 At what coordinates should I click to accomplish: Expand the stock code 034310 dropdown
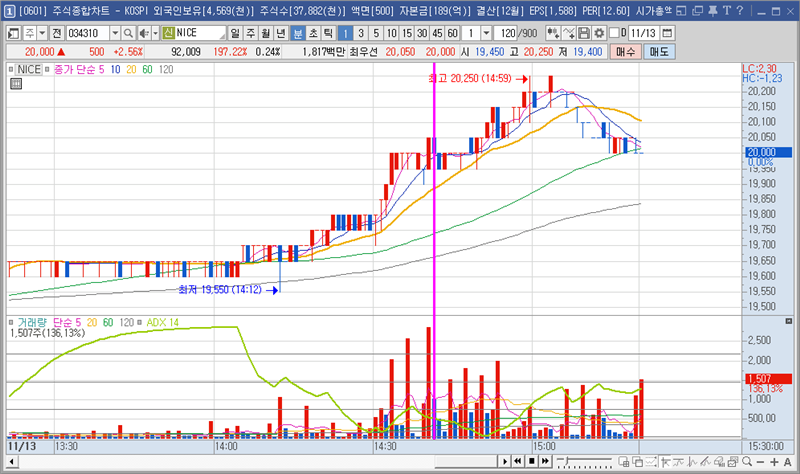click(x=117, y=33)
